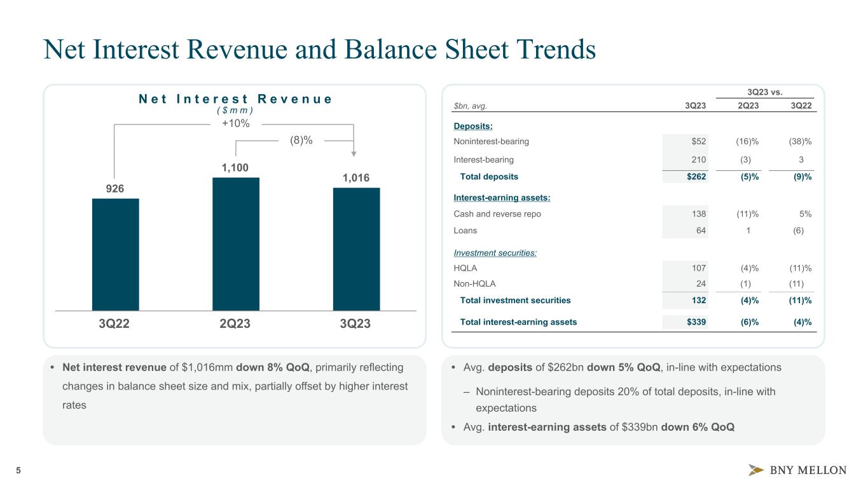Click the 3Q22 bar in the chart
This screenshot has height=488, width=868.
click(x=115, y=254)
